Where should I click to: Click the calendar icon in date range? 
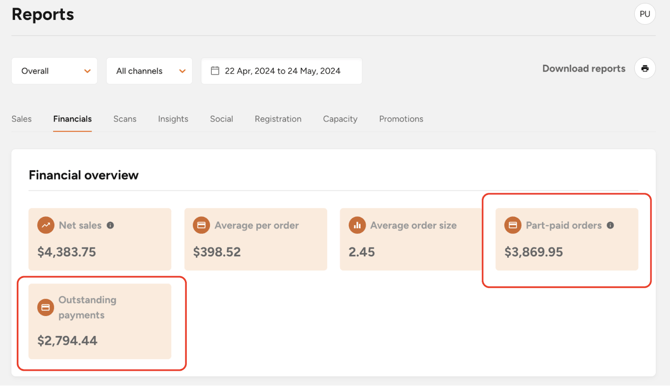click(x=215, y=71)
